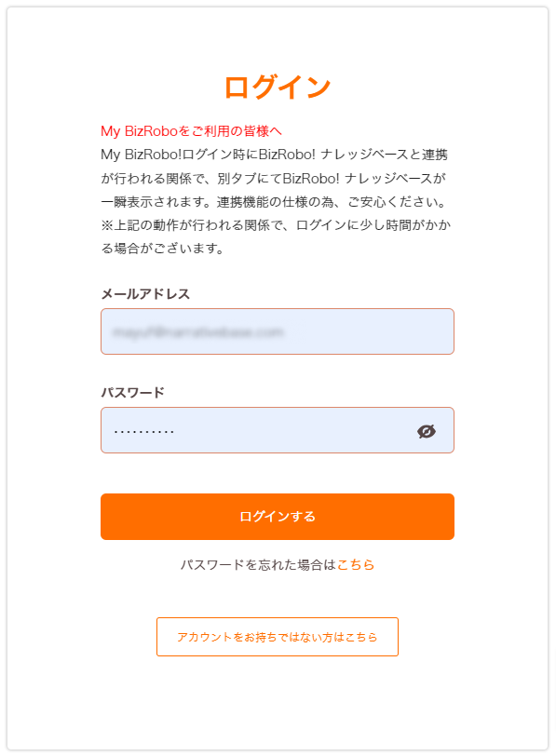
Task: Click the forgot password こちら link
Action: (x=359, y=564)
